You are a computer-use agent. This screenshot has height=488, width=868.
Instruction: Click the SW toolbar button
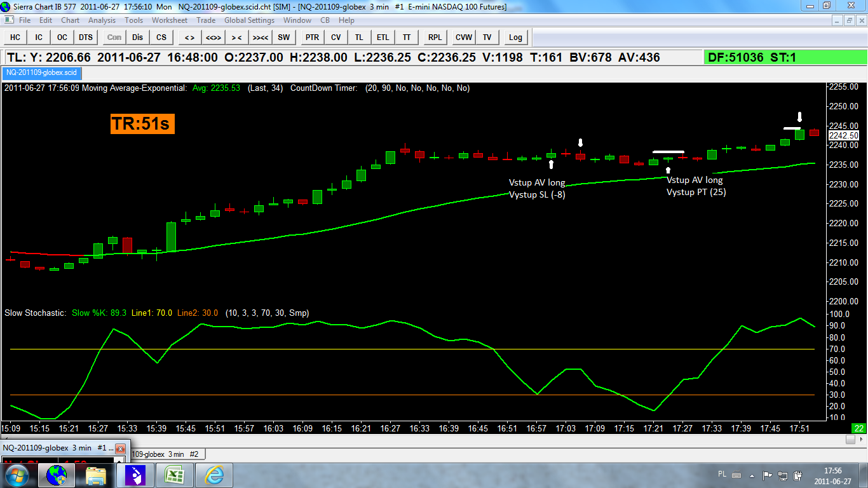coord(284,37)
